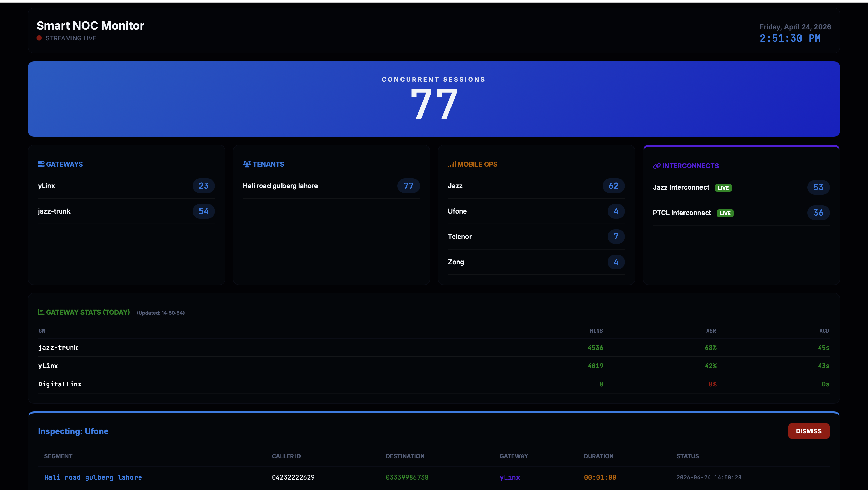The height and width of the screenshot is (490, 868).
Task: Click the Gateways server icon
Action: (41, 164)
